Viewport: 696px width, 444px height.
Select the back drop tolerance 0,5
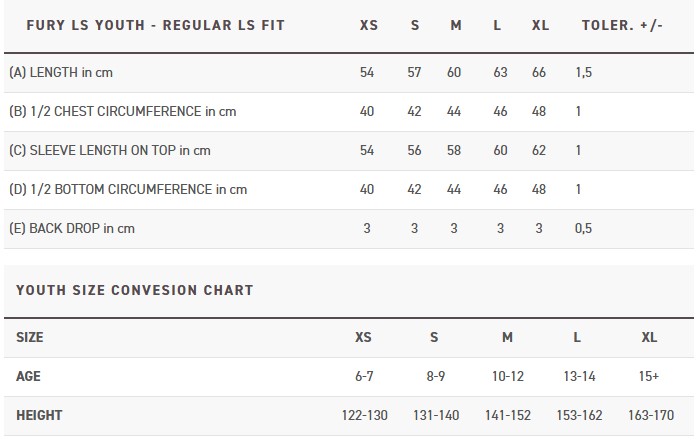583,229
